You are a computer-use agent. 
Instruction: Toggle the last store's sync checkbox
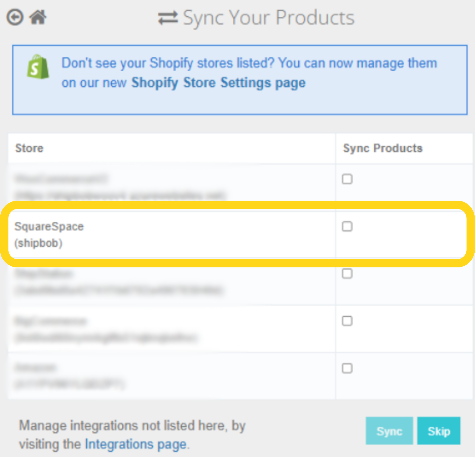(x=347, y=368)
